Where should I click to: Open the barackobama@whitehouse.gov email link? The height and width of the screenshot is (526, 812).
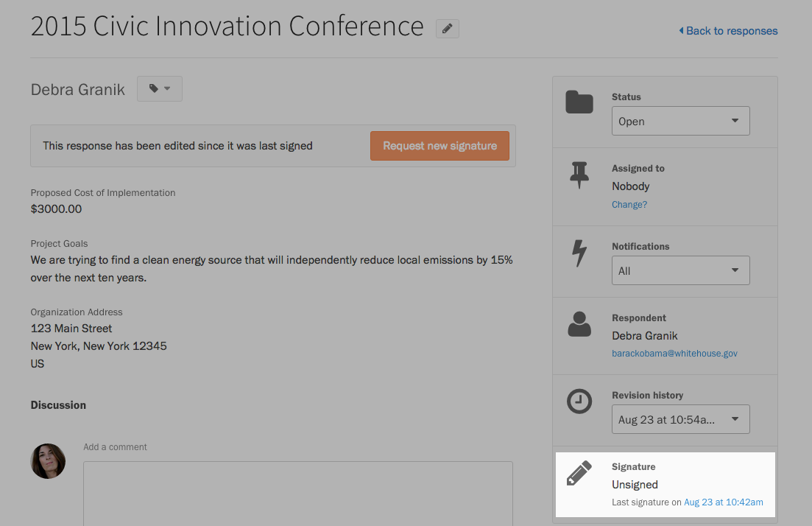674,354
